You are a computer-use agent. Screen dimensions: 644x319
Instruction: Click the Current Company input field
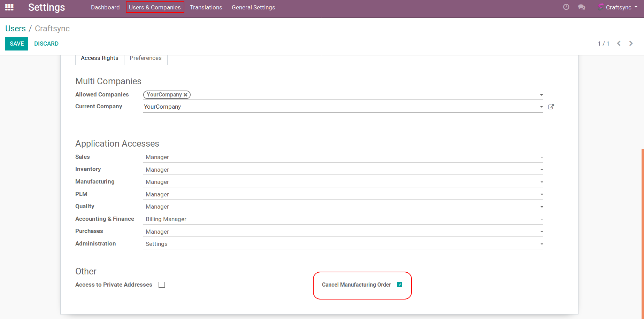pyautogui.click(x=338, y=107)
